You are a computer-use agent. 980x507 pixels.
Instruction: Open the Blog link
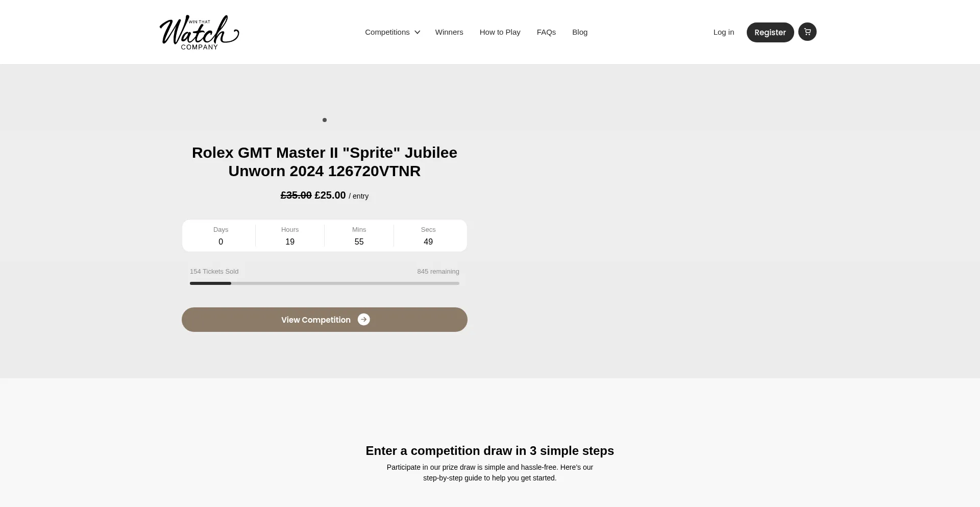pyautogui.click(x=580, y=32)
